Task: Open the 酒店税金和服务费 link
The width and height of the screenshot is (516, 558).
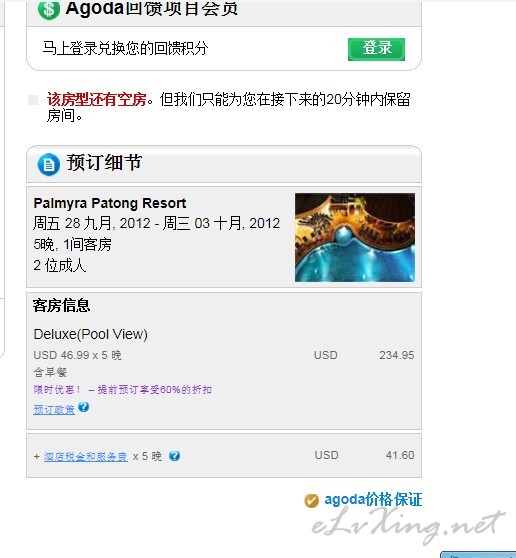Action: point(86,456)
